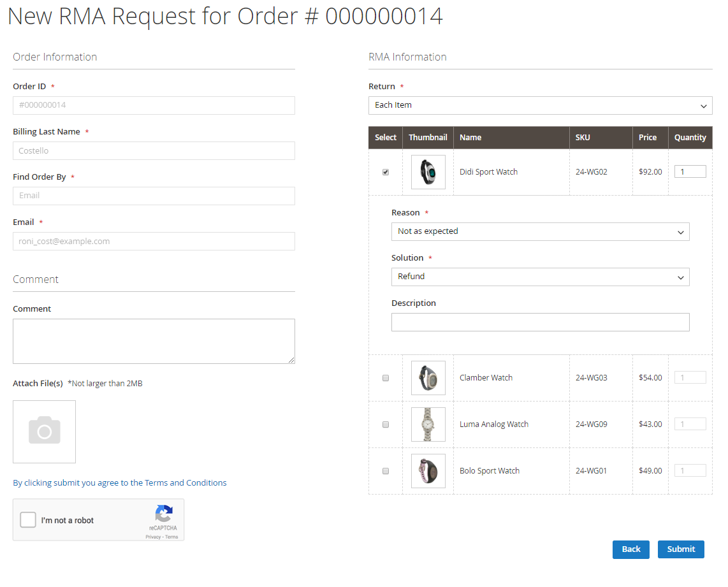This screenshot has height=587, width=728.
Task: Open the Return type dropdown
Action: click(540, 105)
